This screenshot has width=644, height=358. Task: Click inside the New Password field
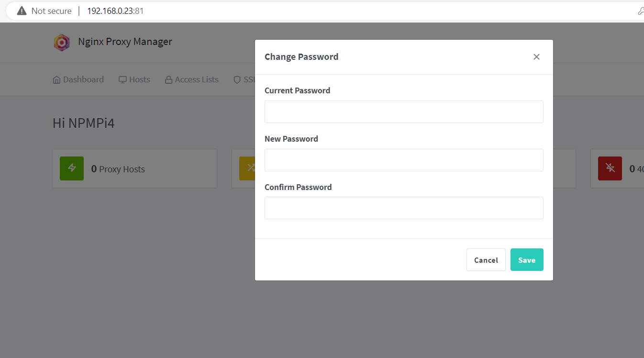click(404, 160)
